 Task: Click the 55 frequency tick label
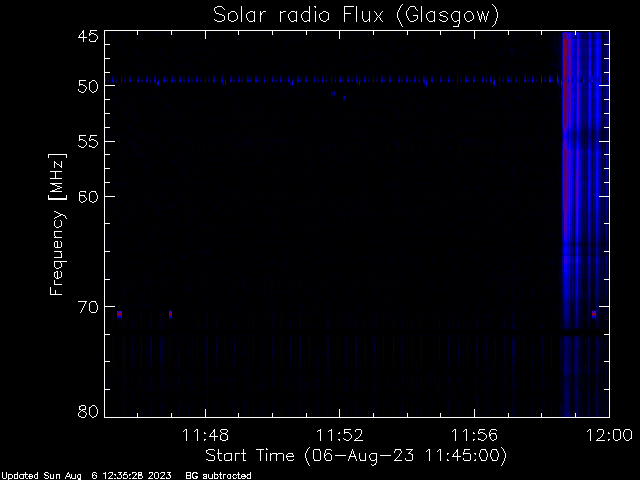click(88, 142)
